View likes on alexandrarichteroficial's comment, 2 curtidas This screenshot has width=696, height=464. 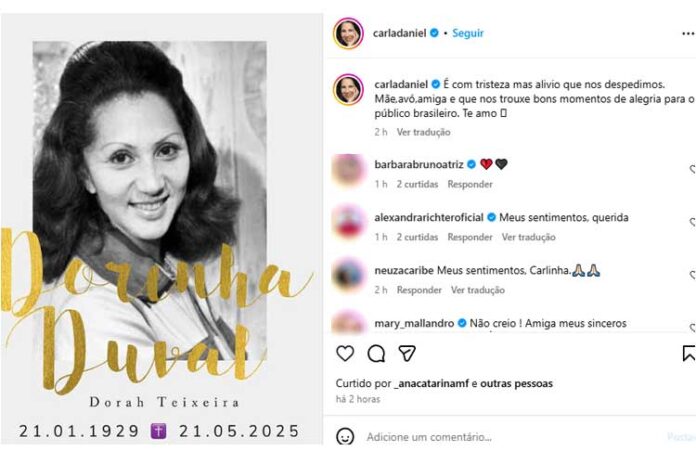point(417,237)
